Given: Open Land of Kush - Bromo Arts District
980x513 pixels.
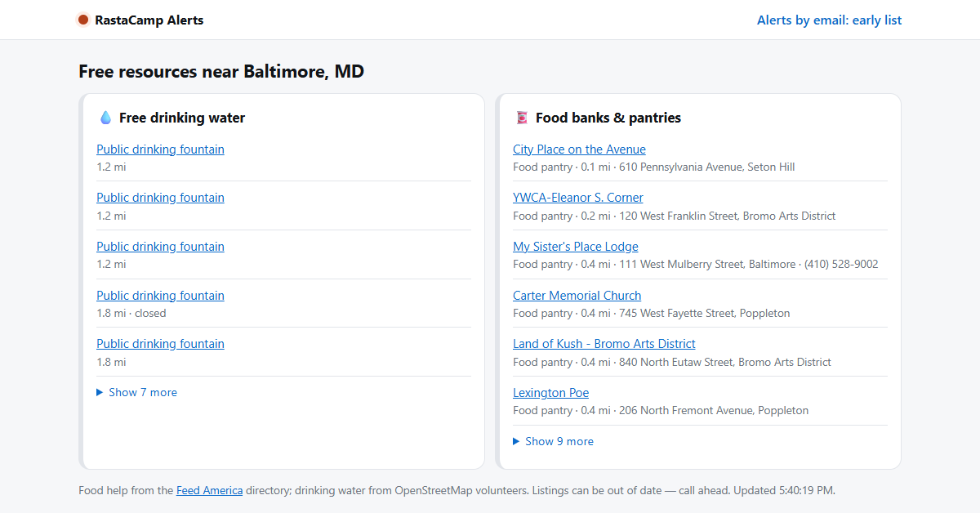Looking at the screenshot, I should pyautogui.click(x=604, y=344).
